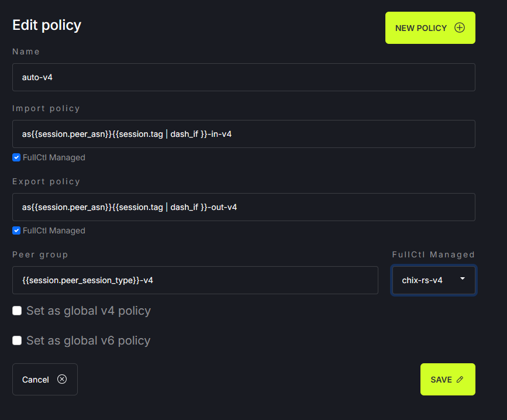This screenshot has width=507, height=420.
Task: Open the chix-rs-v4 peer group dropdown
Action: click(x=433, y=280)
